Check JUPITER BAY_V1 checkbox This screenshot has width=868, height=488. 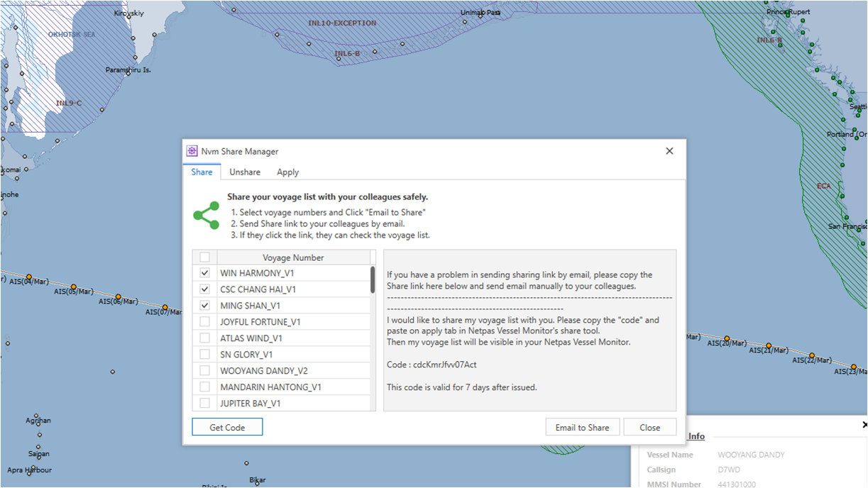pyautogui.click(x=204, y=404)
